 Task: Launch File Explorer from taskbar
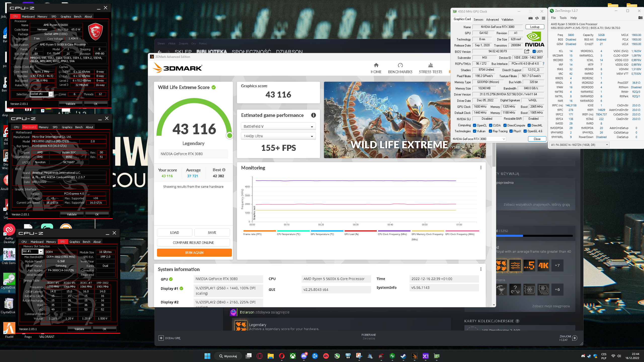point(270,356)
